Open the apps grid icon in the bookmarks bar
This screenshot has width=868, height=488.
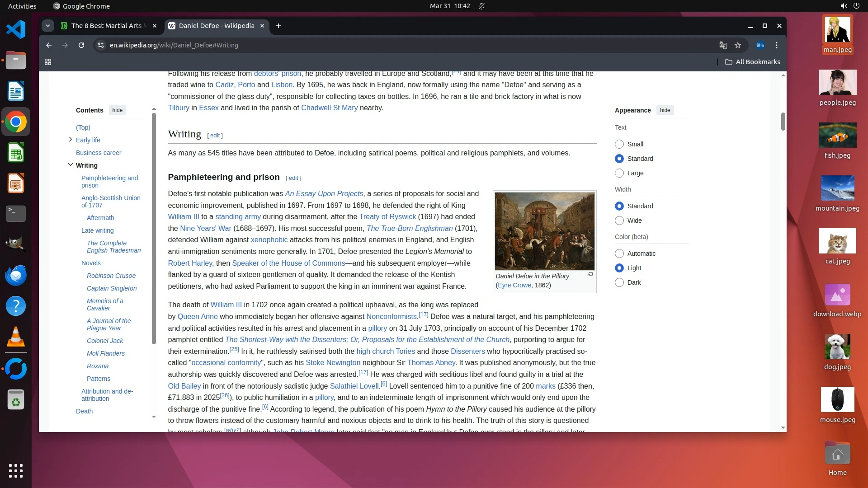(48, 62)
